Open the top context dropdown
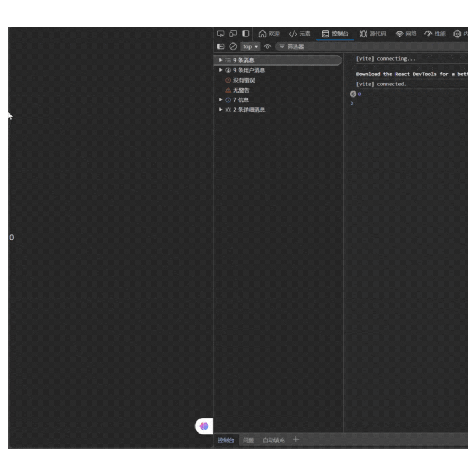Viewport: 476px width, 476px height. [250, 46]
